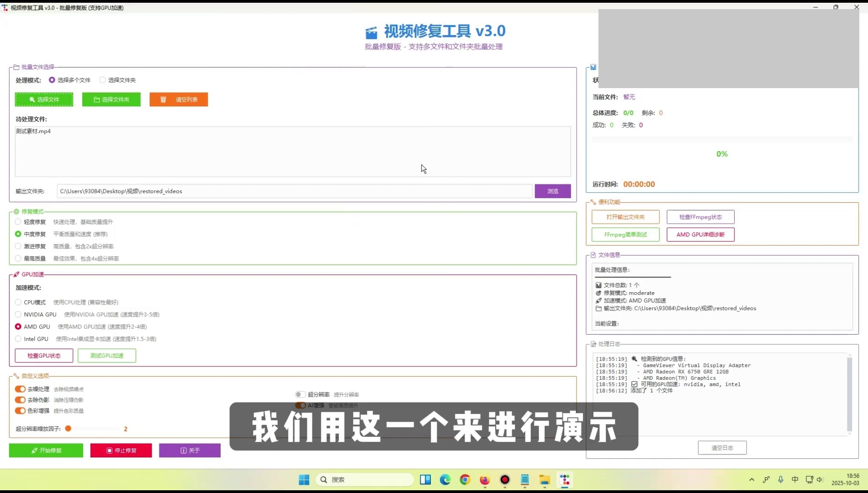868x493 pixels.
Task: Open File Explorer from the taskbar
Action: point(544,479)
